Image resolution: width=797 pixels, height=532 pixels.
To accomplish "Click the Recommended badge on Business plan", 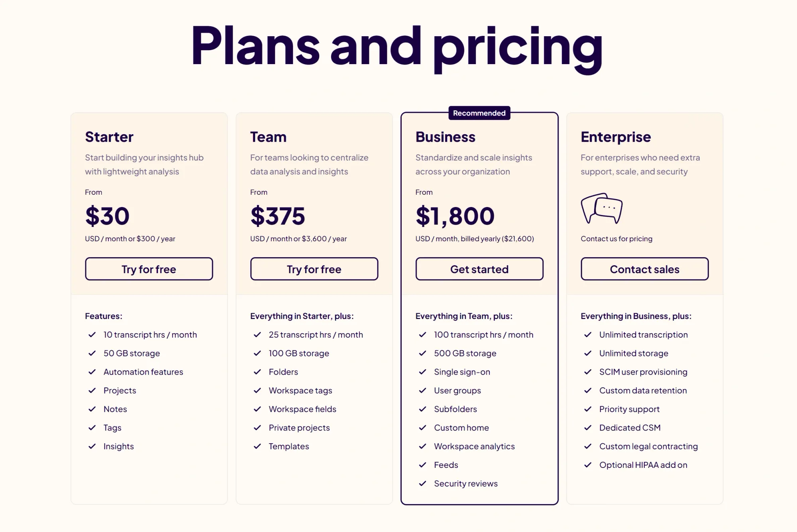I will point(479,113).
